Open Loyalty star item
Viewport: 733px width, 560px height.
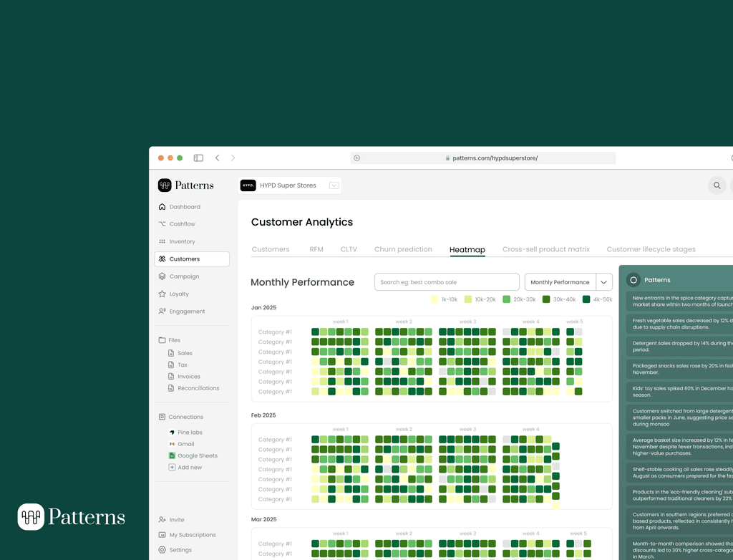point(174,294)
